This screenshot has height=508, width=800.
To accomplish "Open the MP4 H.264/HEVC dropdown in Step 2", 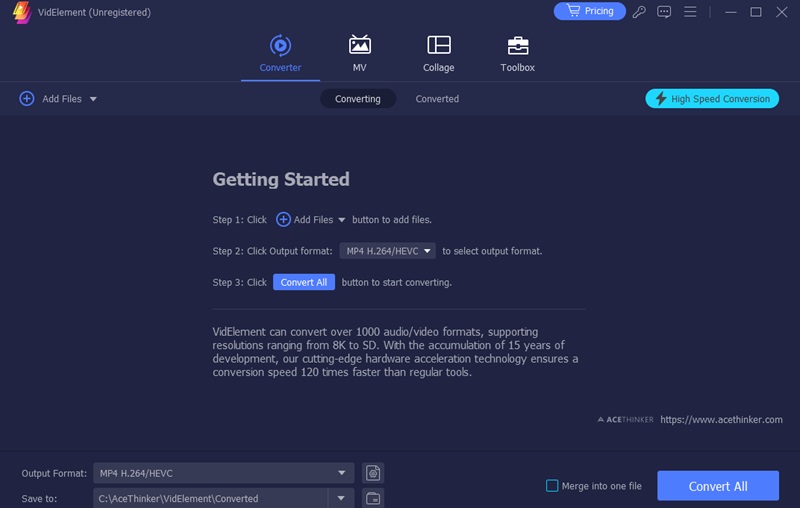I will pos(387,251).
